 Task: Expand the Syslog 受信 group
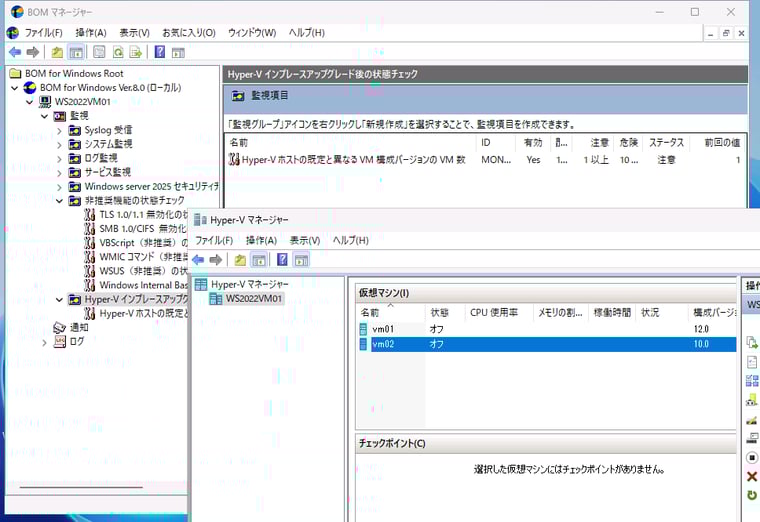(59, 130)
